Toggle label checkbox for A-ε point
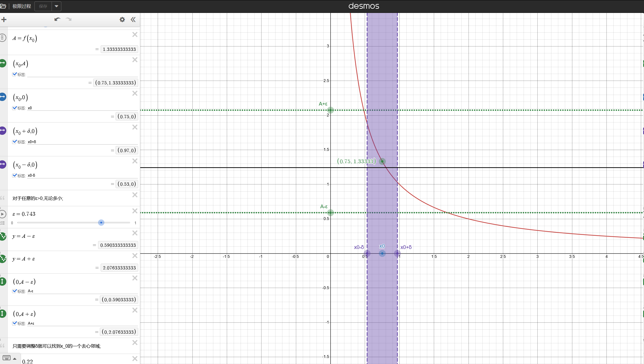 (15, 291)
